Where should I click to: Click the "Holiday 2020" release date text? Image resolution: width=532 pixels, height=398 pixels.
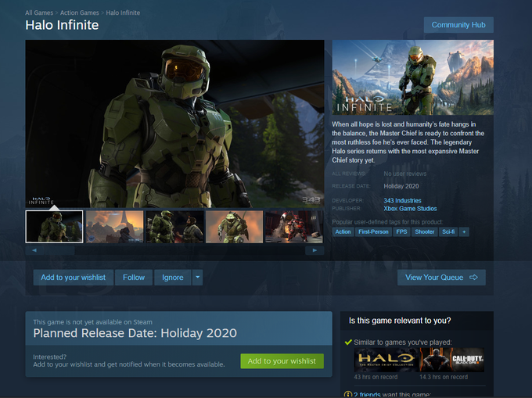coord(401,186)
